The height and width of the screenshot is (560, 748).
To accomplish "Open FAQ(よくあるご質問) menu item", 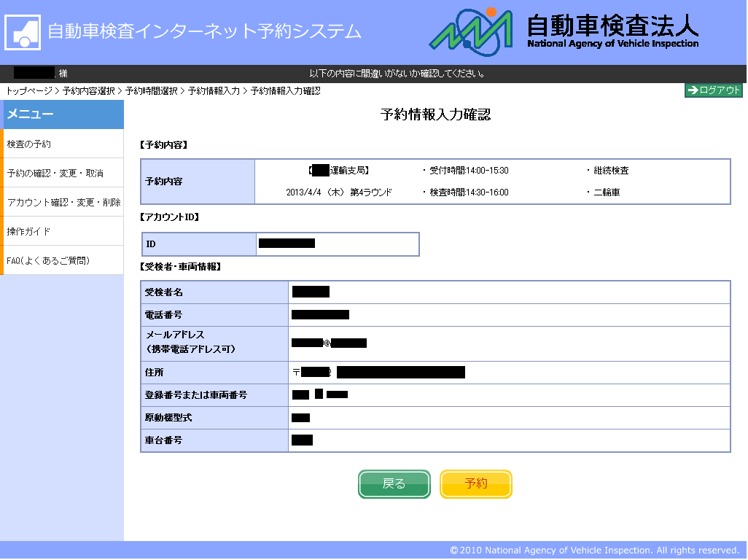I will pos(63,260).
